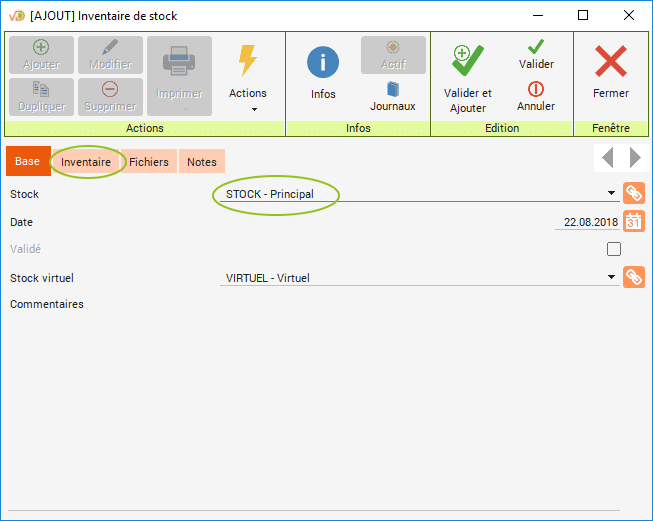Expand the Stock virtuel dropdown

coord(612,278)
